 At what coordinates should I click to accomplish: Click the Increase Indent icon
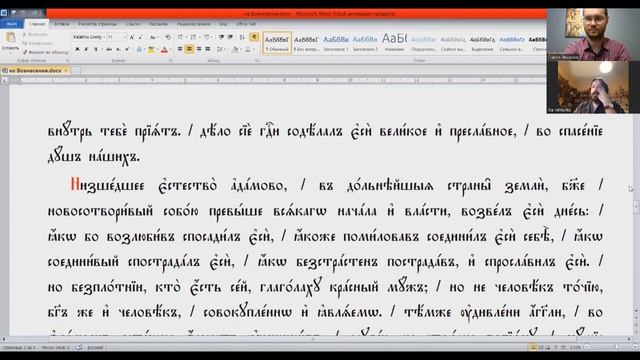[230, 37]
